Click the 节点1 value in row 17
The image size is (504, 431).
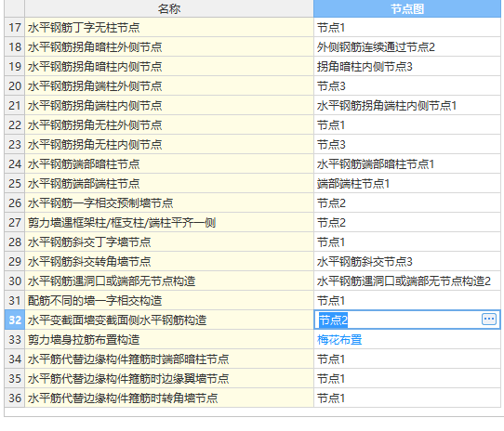point(407,28)
